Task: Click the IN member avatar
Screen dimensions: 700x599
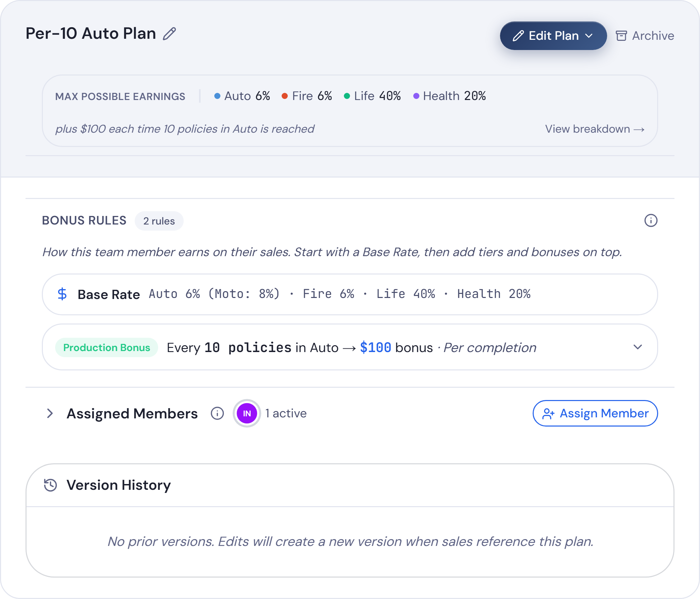Action: [247, 413]
